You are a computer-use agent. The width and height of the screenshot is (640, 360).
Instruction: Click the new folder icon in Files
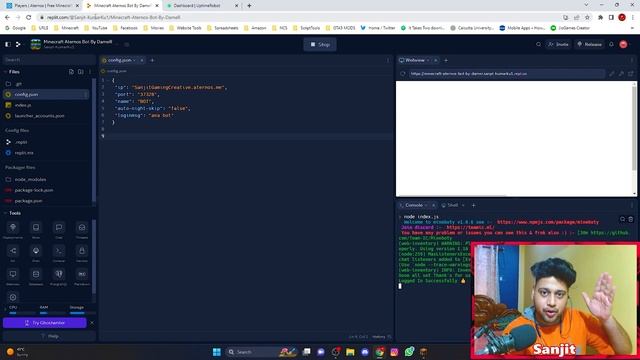pos(81,72)
